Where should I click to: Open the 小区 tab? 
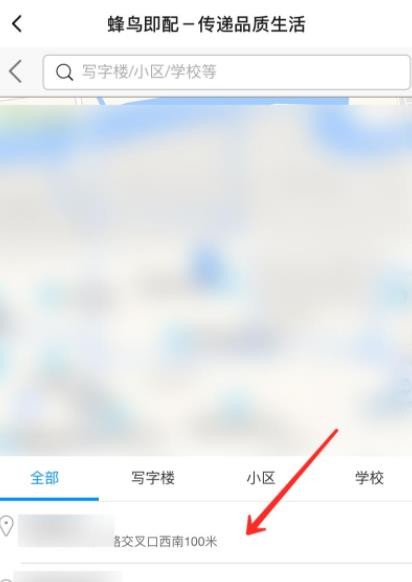[261, 478]
